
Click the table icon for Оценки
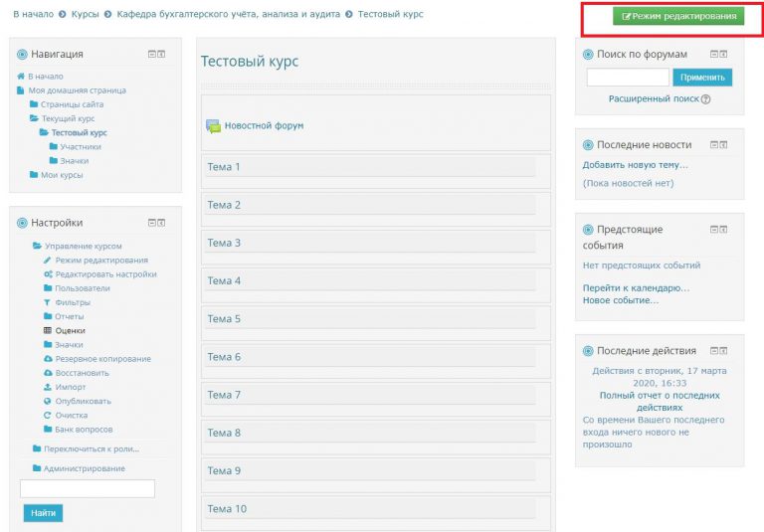pos(47,330)
